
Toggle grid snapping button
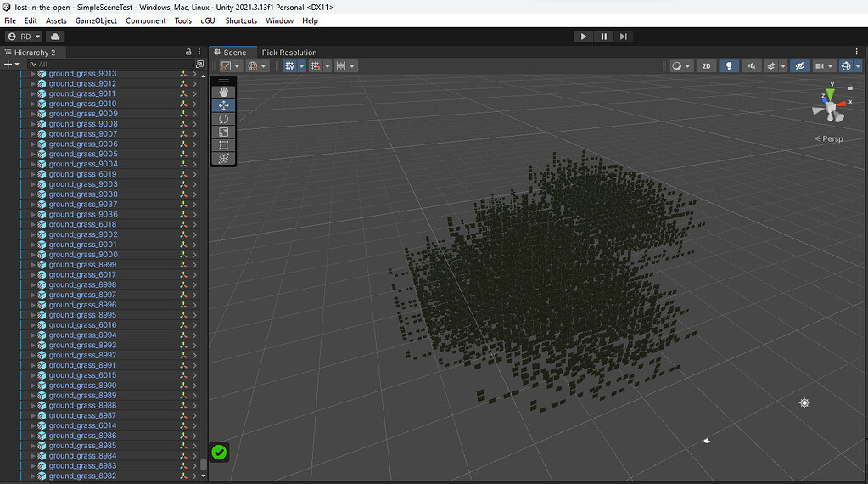316,66
